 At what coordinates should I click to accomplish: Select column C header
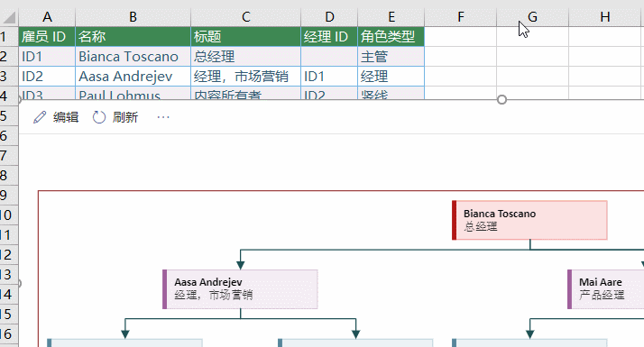[245, 17]
